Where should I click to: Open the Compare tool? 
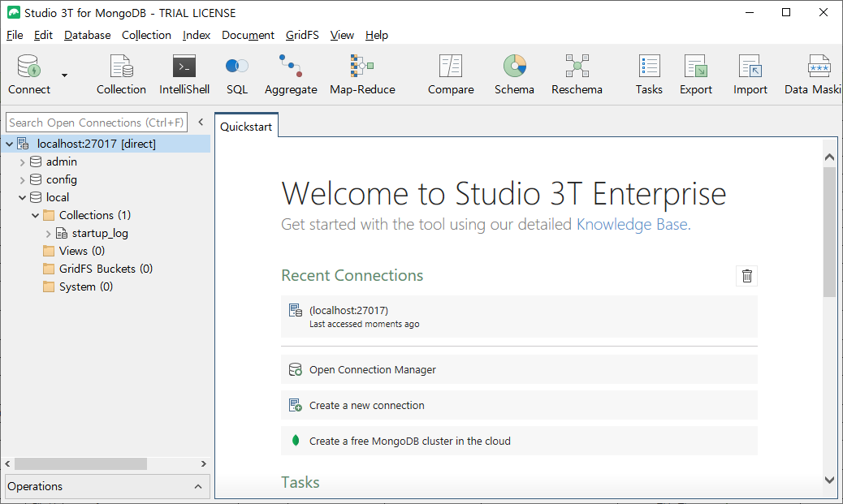coord(451,74)
